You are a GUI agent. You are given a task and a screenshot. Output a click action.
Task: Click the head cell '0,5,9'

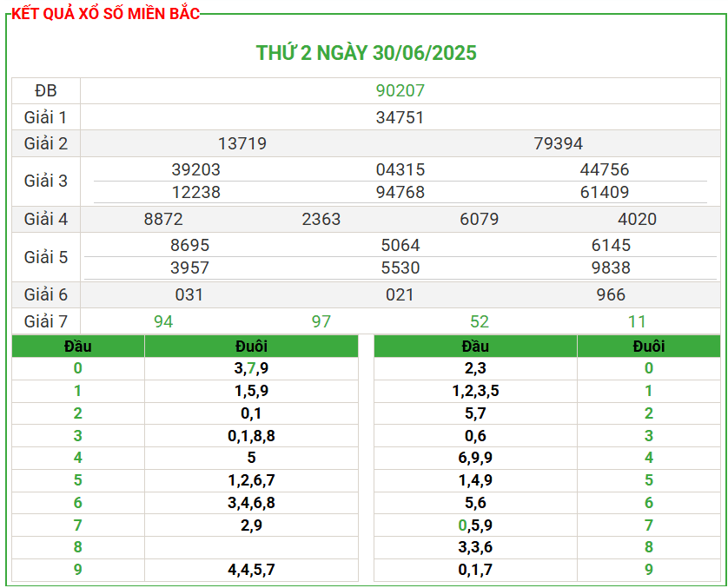click(475, 525)
